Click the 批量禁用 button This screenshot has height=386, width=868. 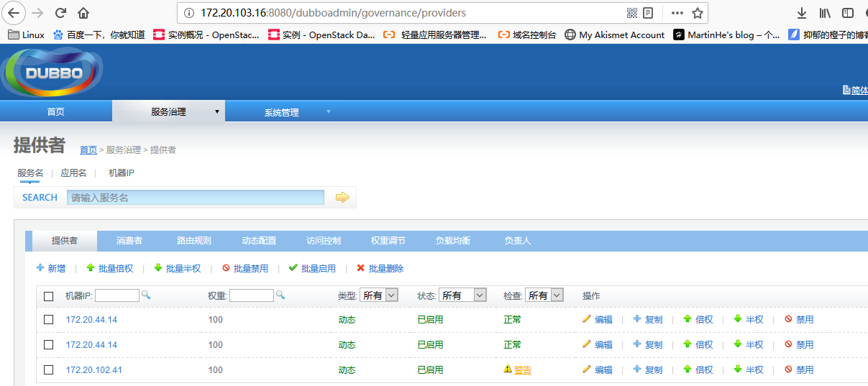coord(245,268)
